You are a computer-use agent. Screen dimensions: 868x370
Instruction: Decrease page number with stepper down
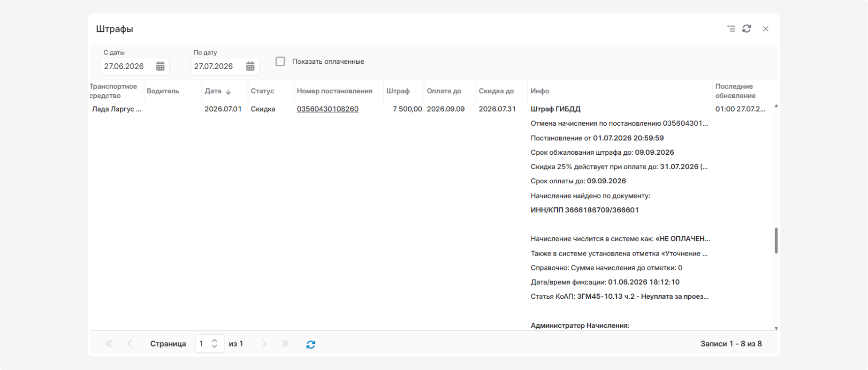coord(215,347)
